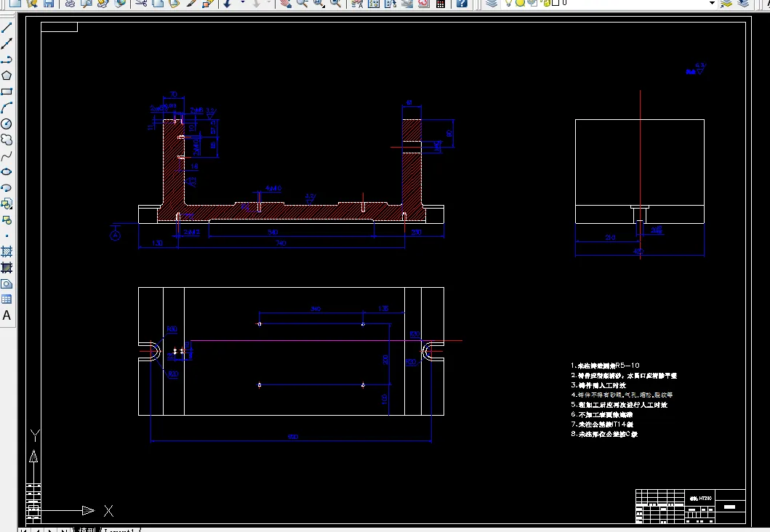Create a new drawing from toolbar
The width and height of the screenshot is (770, 532).
coord(15,3)
